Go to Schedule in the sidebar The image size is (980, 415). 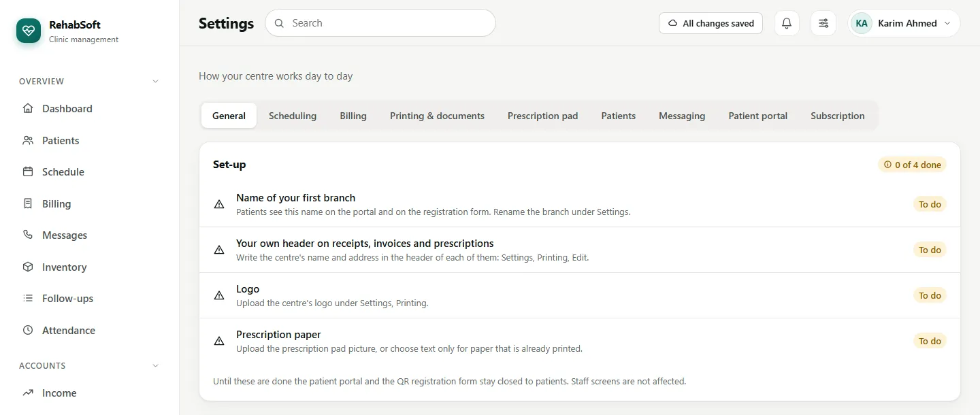point(90,171)
